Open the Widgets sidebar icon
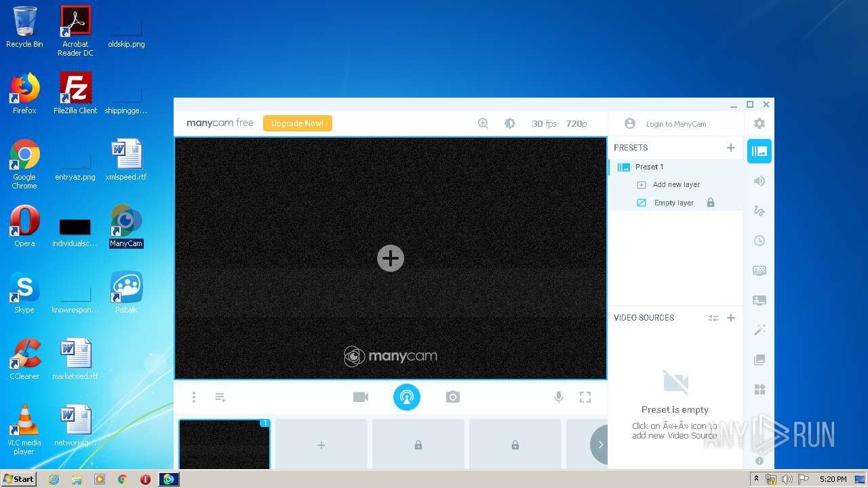Image resolution: width=868 pixels, height=488 pixels. click(759, 389)
